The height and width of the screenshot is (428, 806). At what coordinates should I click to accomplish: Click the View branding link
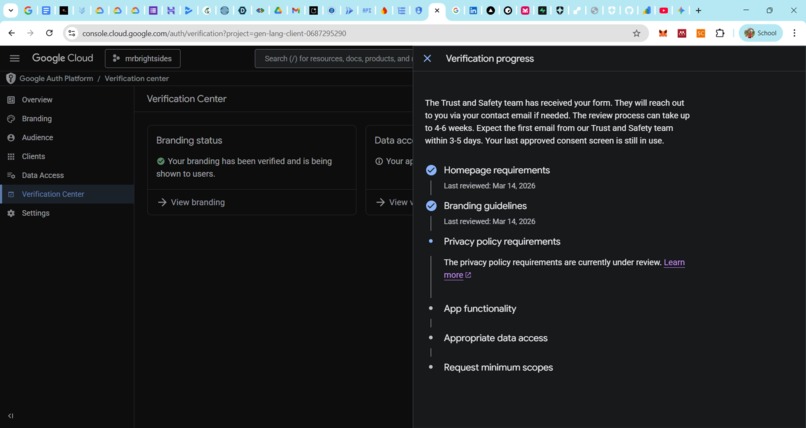pyautogui.click(x=191, y=202)
